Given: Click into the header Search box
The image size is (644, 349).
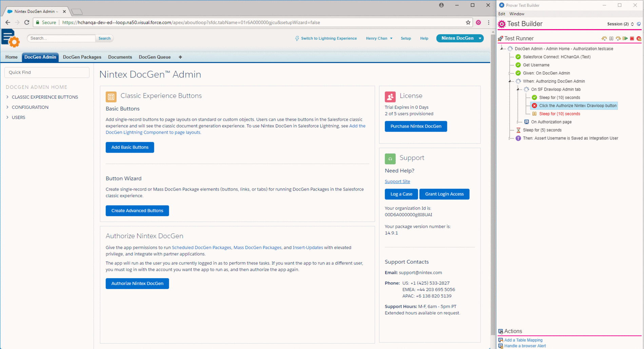Looking at the screenshot, I should [61, 38].
